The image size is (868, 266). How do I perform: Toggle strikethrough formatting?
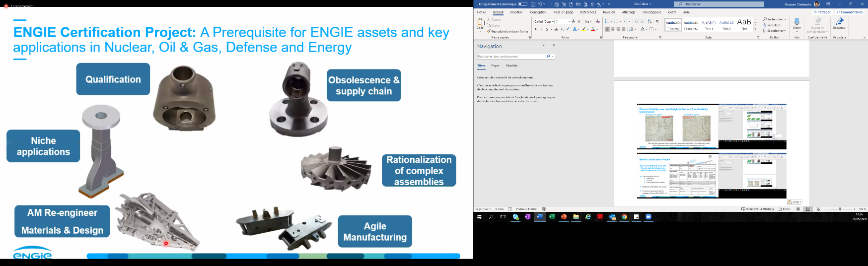(556, 29)
